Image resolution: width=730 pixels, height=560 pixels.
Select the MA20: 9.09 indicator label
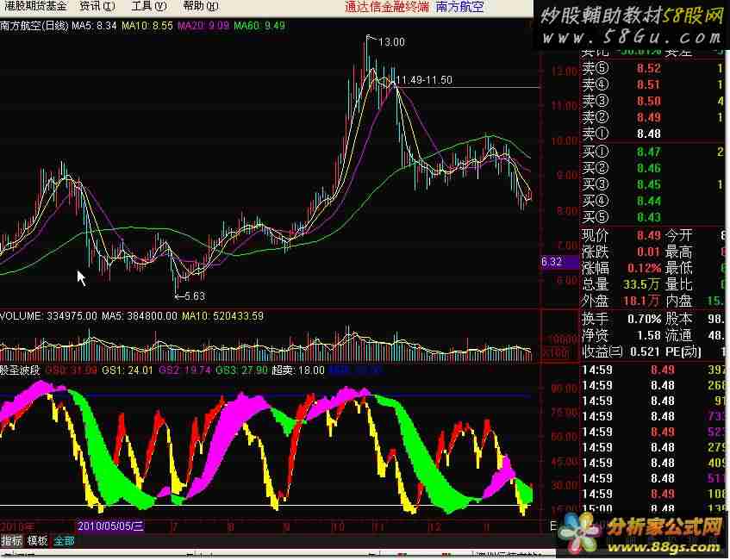click(203, 26)
